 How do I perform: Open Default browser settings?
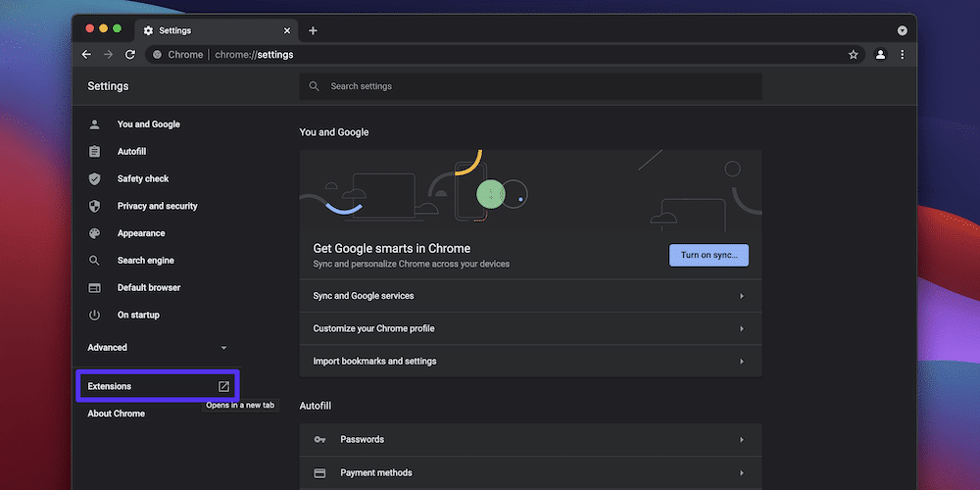tap(149, 288)
